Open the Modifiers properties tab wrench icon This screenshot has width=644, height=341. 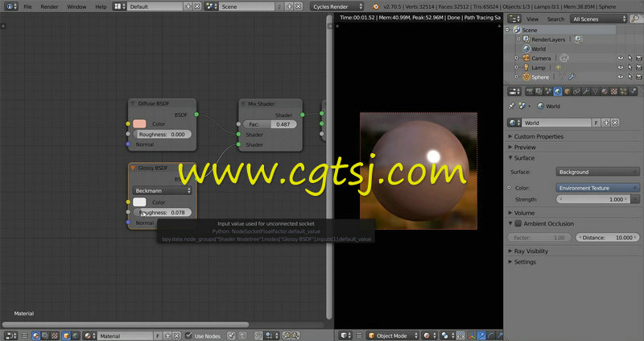coord(586,92)
